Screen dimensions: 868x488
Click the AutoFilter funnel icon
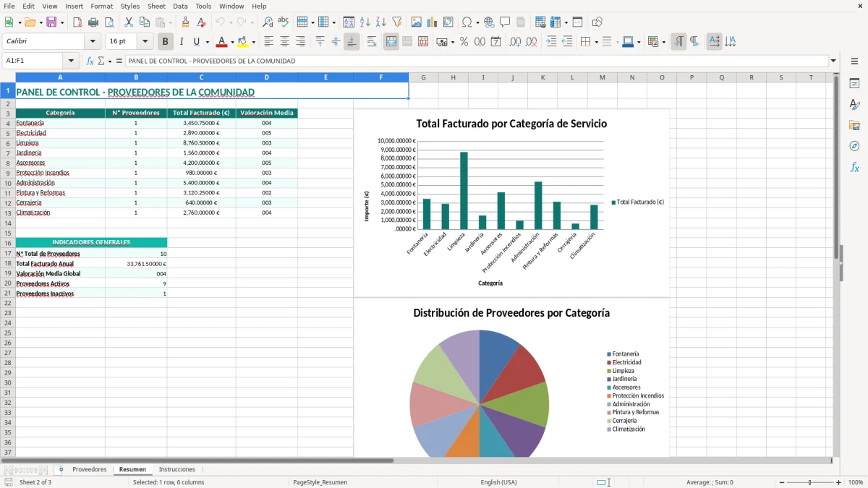397,22
